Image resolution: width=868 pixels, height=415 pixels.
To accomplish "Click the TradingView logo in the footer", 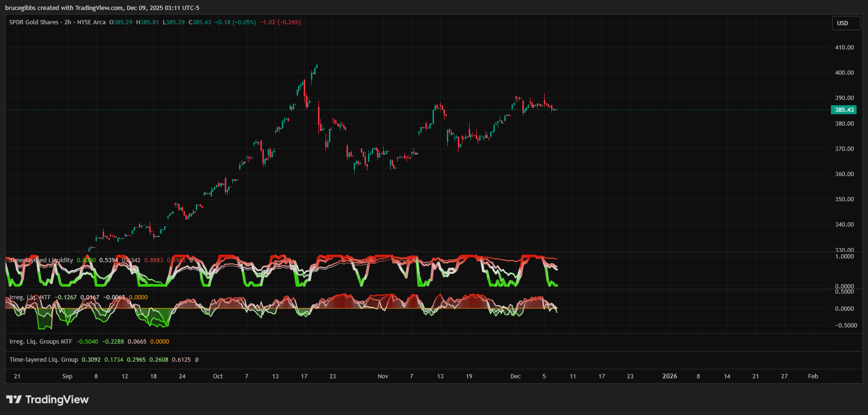I will pyautogui.click(x=48, y=399).
